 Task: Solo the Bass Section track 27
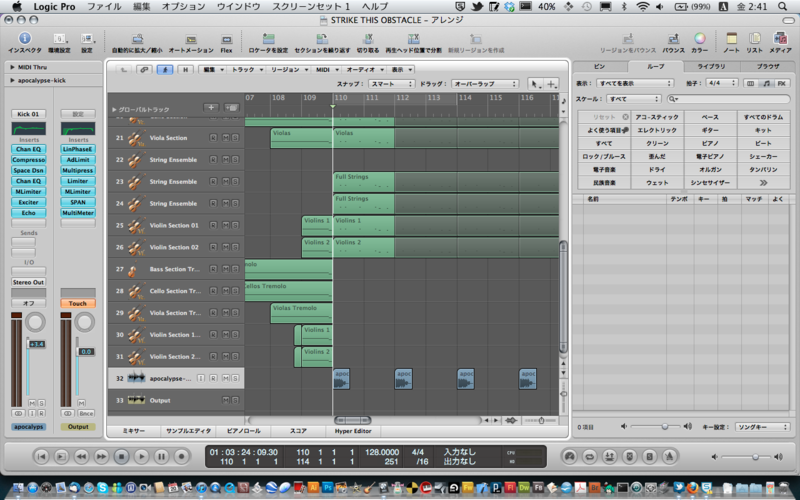pyautogui.click(x=235, y=269)
